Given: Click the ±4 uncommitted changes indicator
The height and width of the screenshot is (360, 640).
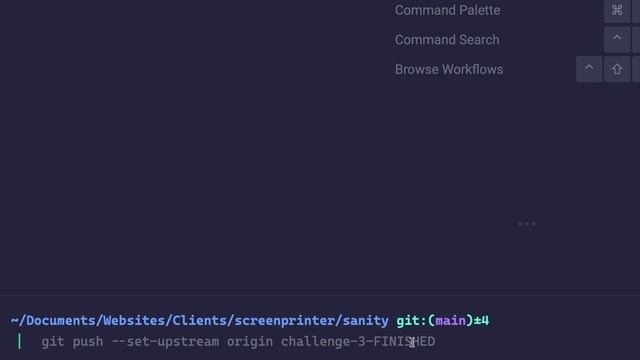Looking at the screenshot, I should (x=481, y=320).
